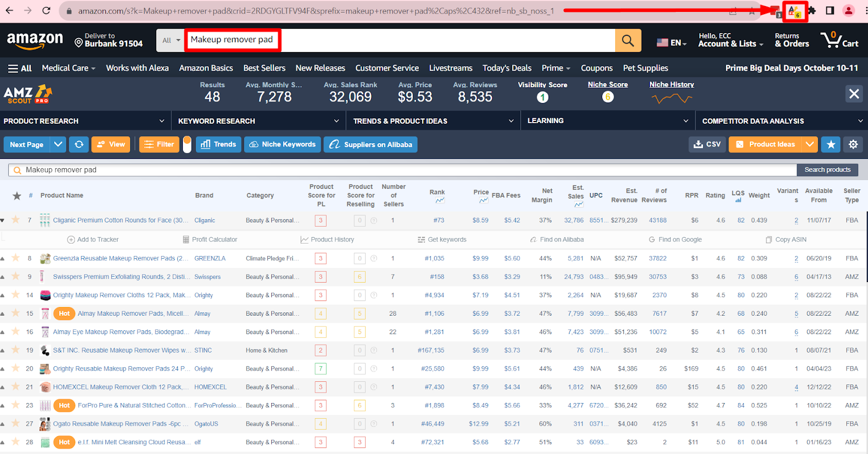Image resolution: width=868 pixels, height=454 pixels.
Task: Open the All category dropdown in search bar
Action: pyautogui.click(x=171, y=41)
